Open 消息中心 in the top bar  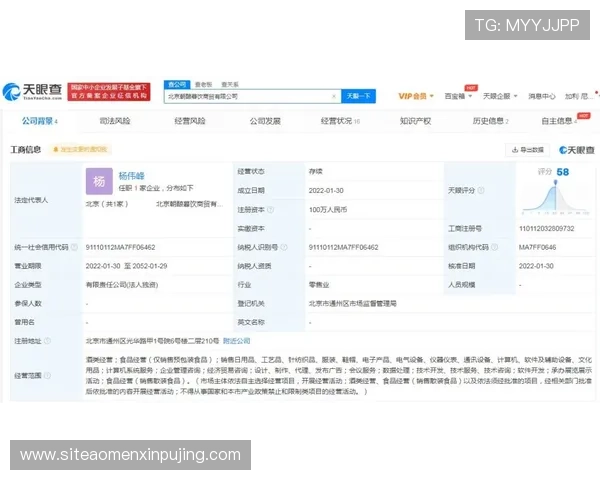(x=541, y=96)
